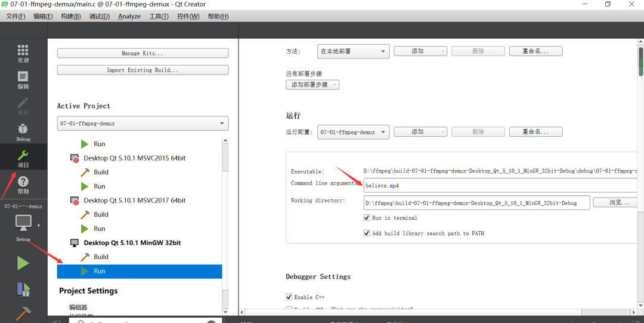Expand kit selector arrow beside Debug monitor
The image size is (644, 323).
point(39,225)
